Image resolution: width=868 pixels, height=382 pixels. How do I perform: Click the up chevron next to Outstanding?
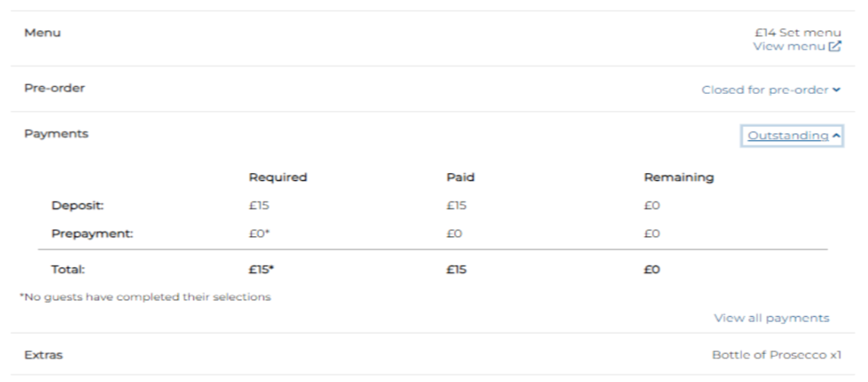pos(835,136)
